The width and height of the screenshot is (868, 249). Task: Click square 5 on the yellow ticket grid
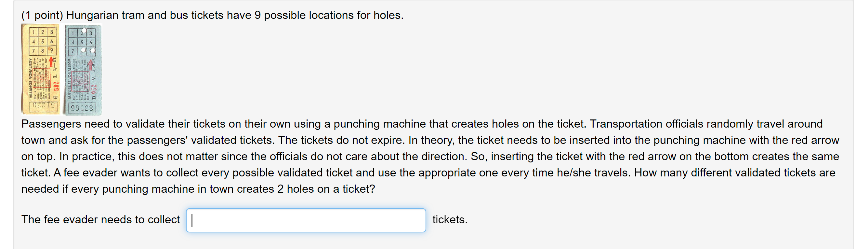[x=43, y=42]
